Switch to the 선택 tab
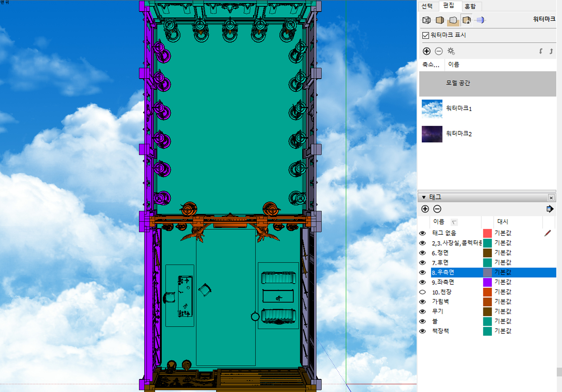This screenshot has width=562, height=392. [427, 6]
